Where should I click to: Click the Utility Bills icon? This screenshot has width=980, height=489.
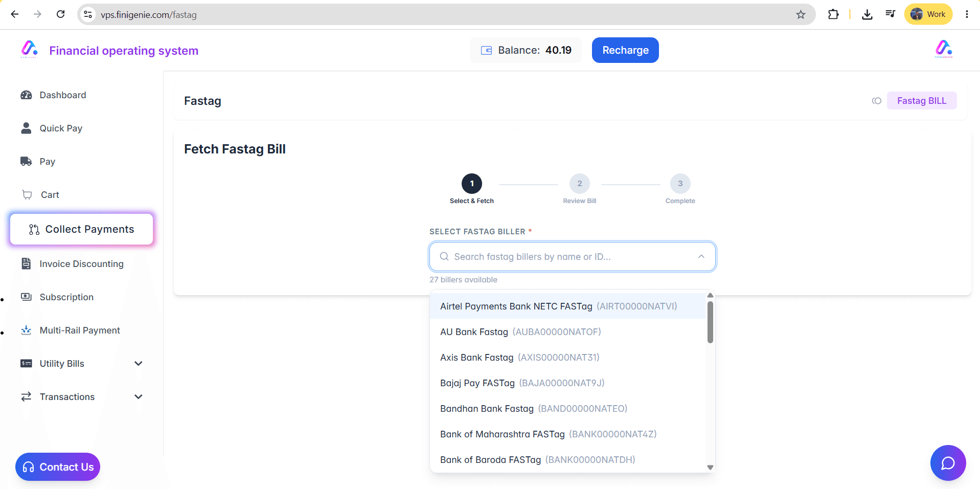pos(26,363)
